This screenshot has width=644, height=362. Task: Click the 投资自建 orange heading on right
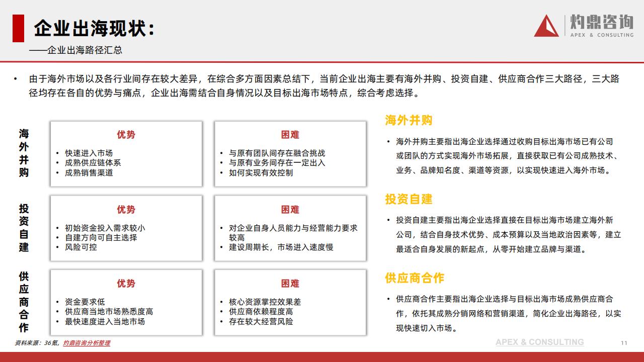pyautogui.click(x=409, y=199)
